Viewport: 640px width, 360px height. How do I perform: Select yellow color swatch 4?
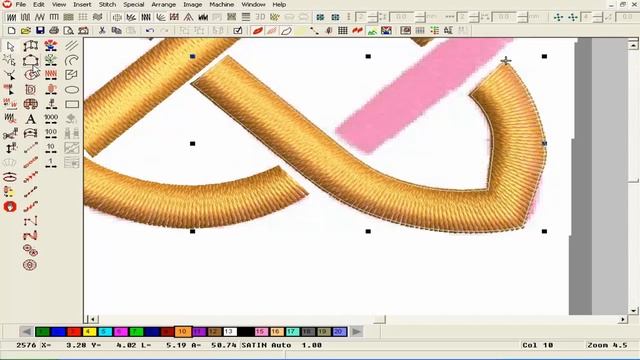click(89, 332)
